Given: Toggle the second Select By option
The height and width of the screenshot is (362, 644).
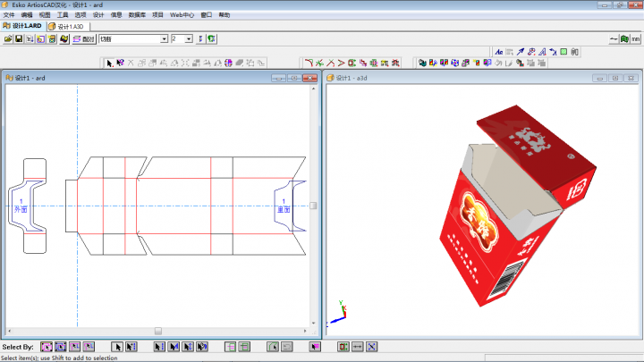Looking at the screenshot, I should pyautogui.click(x=60, y=346).
